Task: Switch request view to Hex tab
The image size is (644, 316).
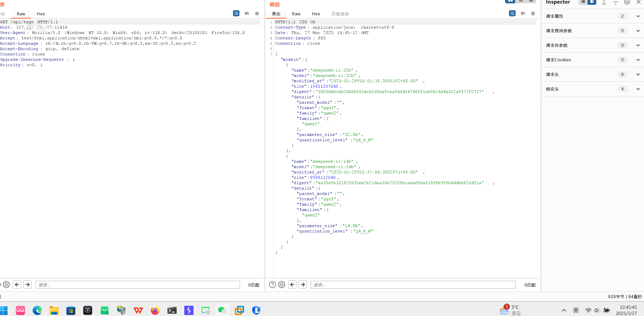Action: 41,14
